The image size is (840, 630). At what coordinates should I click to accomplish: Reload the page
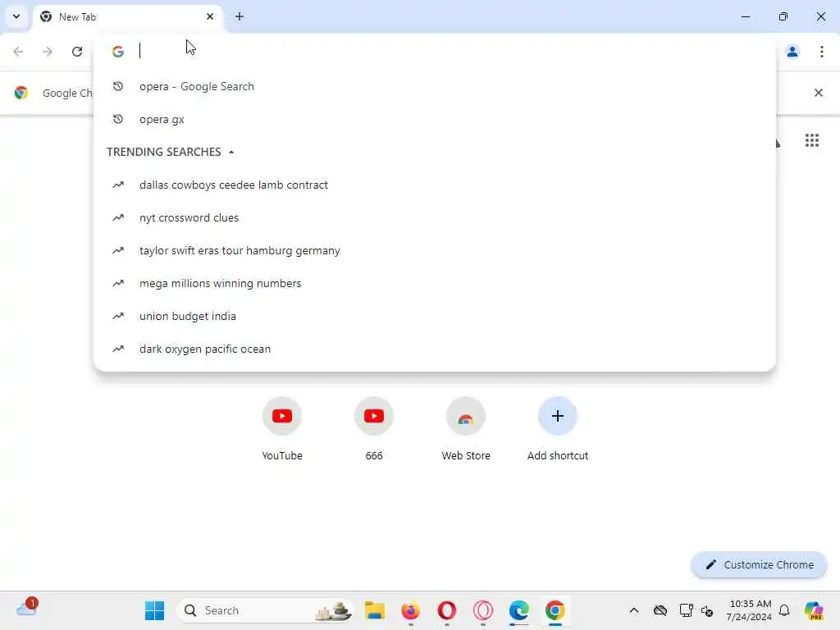pyautogui.click(x=77, y=52)
